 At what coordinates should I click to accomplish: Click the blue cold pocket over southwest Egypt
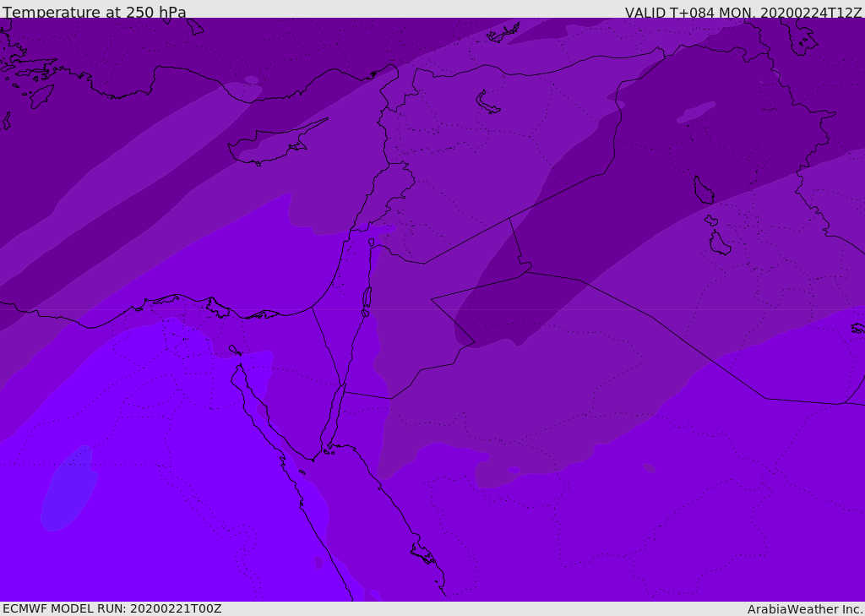click(69, 488)
